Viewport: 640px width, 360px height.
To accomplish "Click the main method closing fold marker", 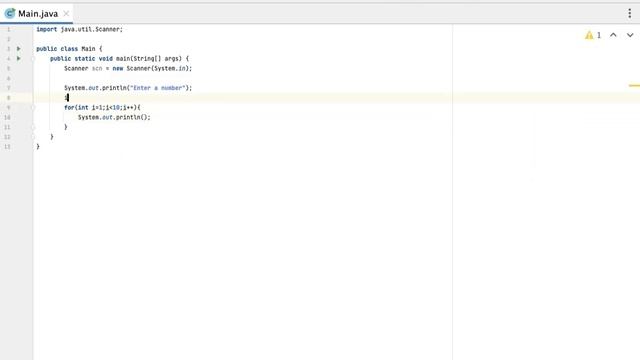I will click(x=33, y=137).
